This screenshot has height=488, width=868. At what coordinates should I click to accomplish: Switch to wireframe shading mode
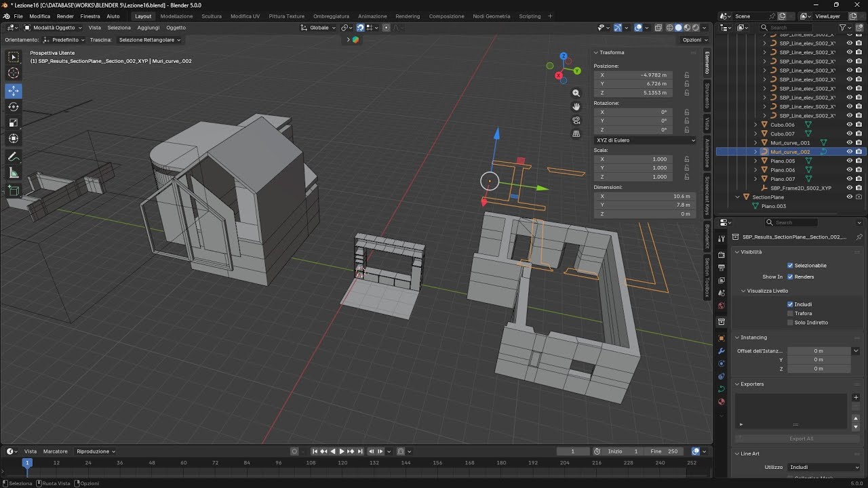click(670, 28)
